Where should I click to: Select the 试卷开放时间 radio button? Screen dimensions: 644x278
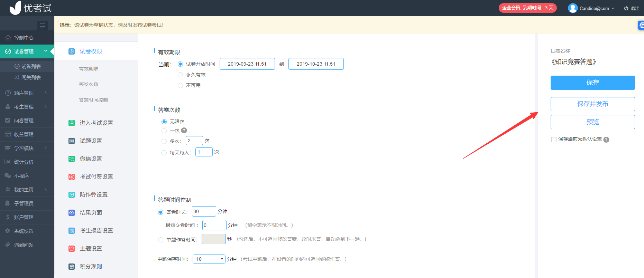click(x=180, y=64)
